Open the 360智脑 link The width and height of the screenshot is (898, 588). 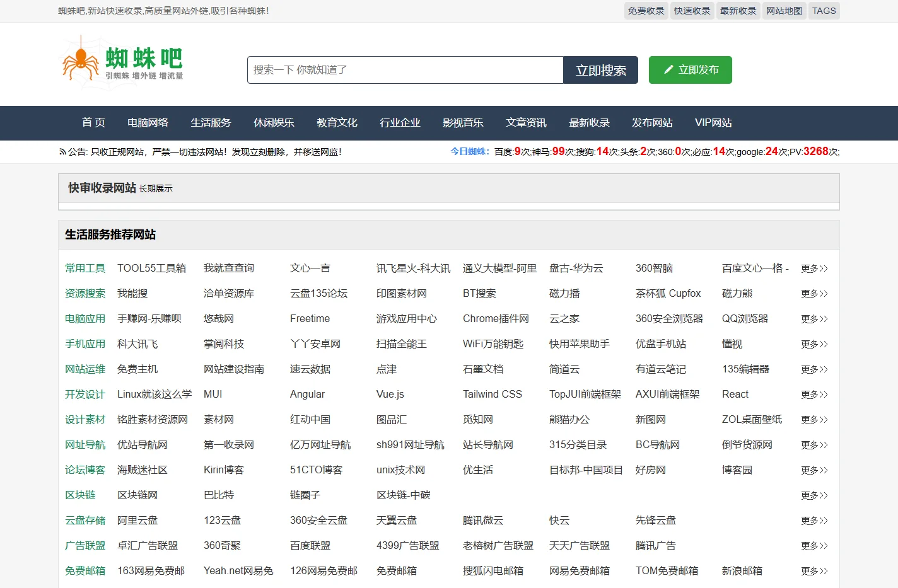(654, 268)
